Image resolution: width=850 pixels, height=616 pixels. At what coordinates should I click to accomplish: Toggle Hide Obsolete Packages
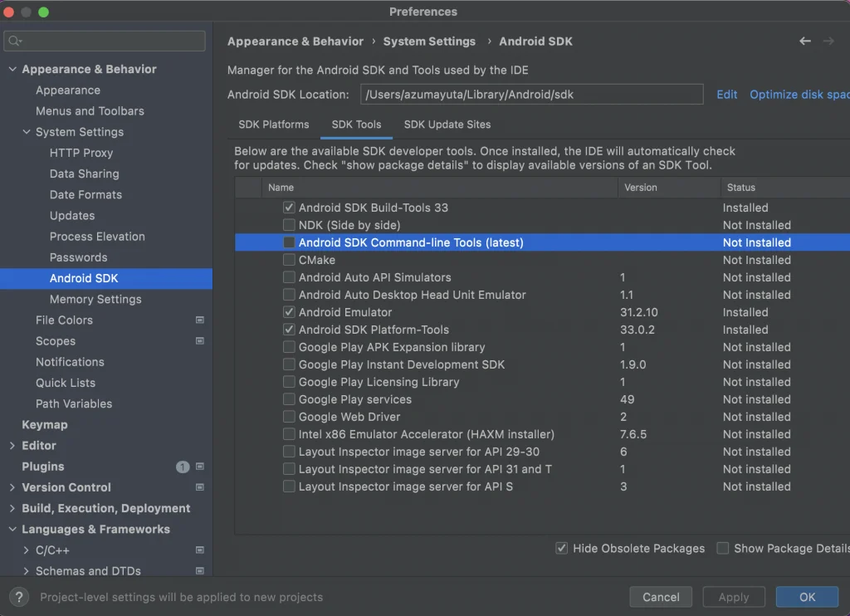pos(562,548)
